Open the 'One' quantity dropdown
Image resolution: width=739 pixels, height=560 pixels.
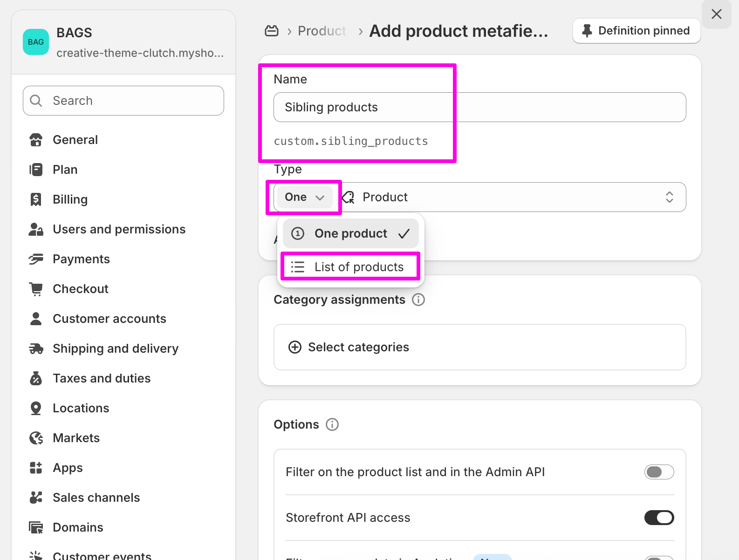click(304, 197)
